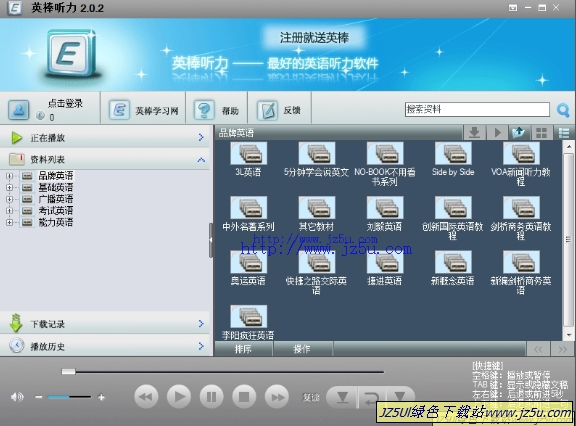Go to next page with >> button
Screen dimensions: 576x426
coord(562,349)
